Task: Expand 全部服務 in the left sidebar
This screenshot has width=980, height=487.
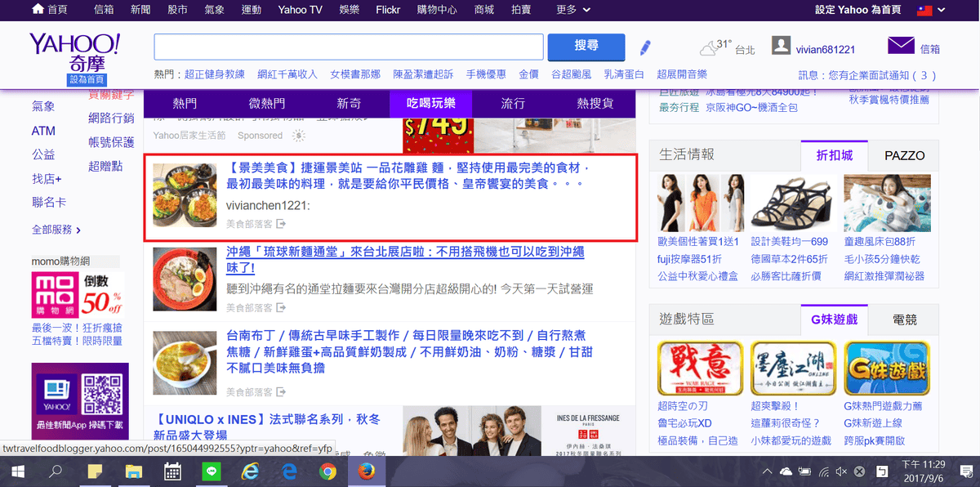Action: (56, 230)
